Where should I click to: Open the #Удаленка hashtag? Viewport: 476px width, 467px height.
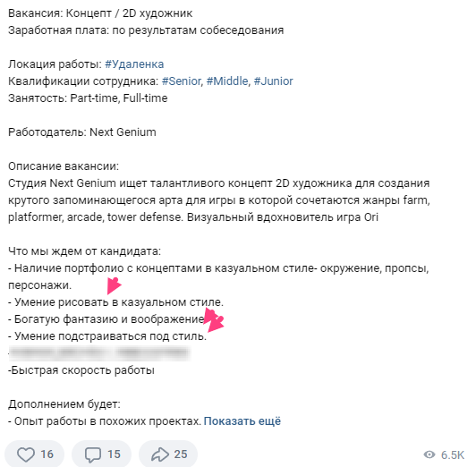click(x=134, y=64)
